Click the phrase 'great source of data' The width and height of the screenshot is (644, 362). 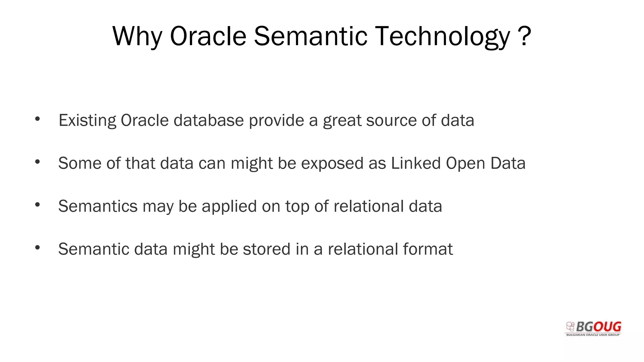pos(398,120)
